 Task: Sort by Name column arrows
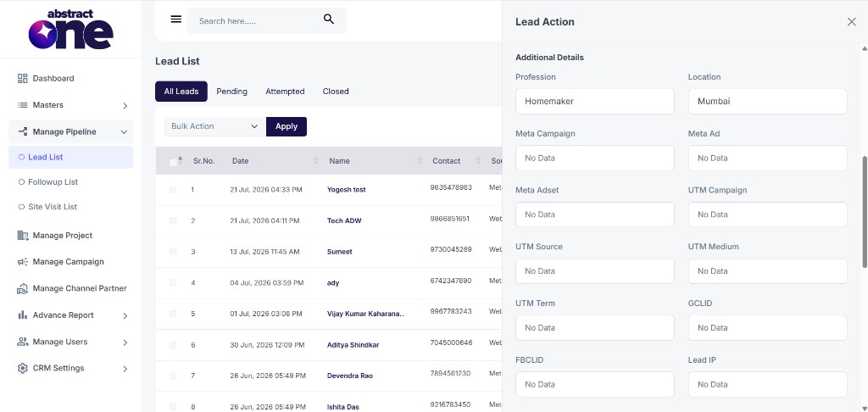pos(420,160)
